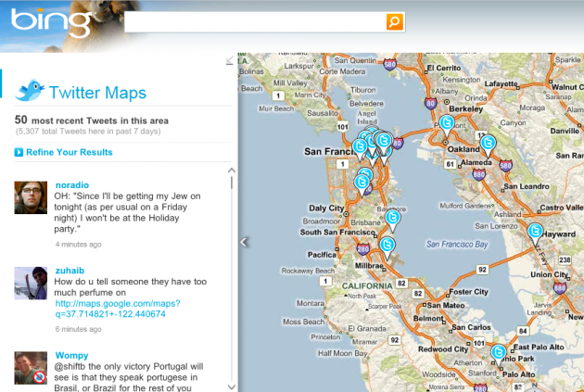This screenshot has height=392, width=584.
Task: Click the orange Bing search button
Action: [395, 22]
